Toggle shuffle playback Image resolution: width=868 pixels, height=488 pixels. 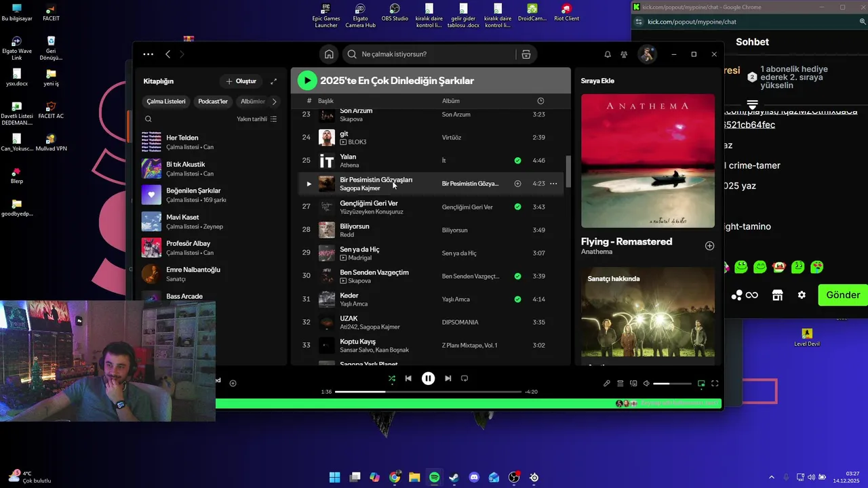(x=391, y=378)
